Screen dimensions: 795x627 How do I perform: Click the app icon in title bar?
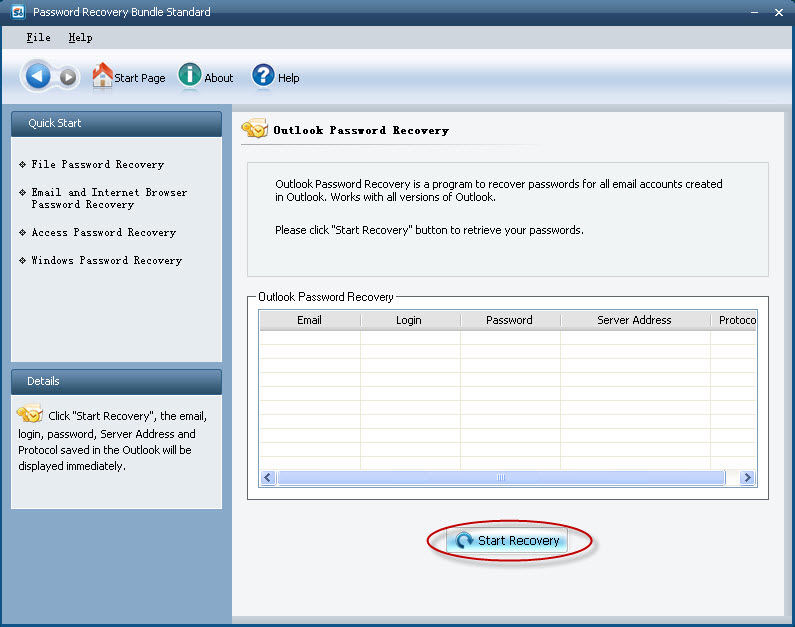pos(18,12)
